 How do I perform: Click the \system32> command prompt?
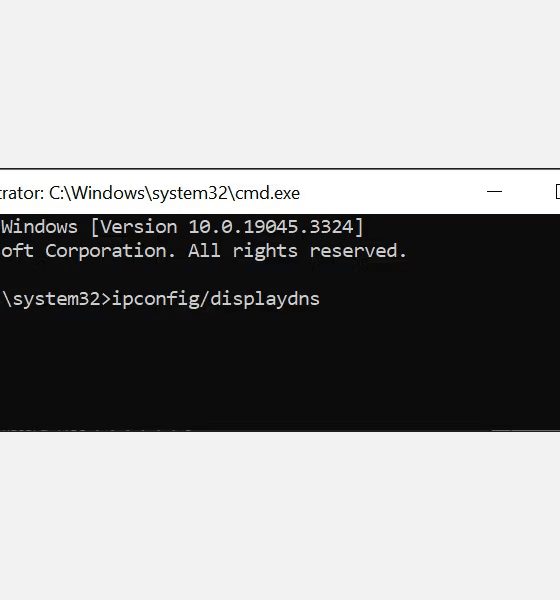(56, 299)
